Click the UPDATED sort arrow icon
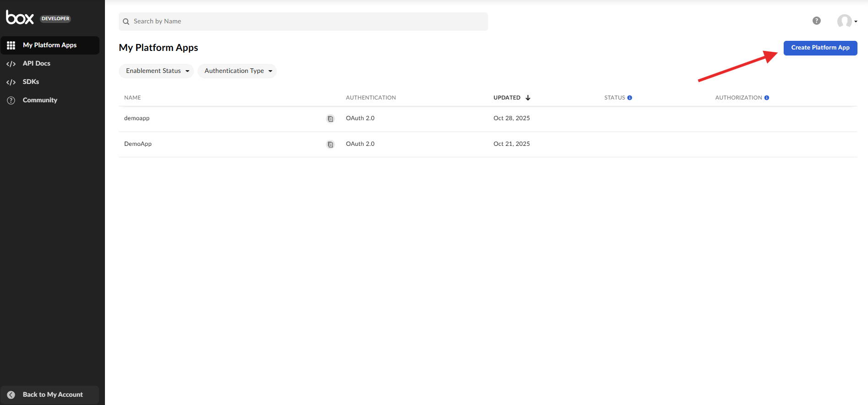 528,98
